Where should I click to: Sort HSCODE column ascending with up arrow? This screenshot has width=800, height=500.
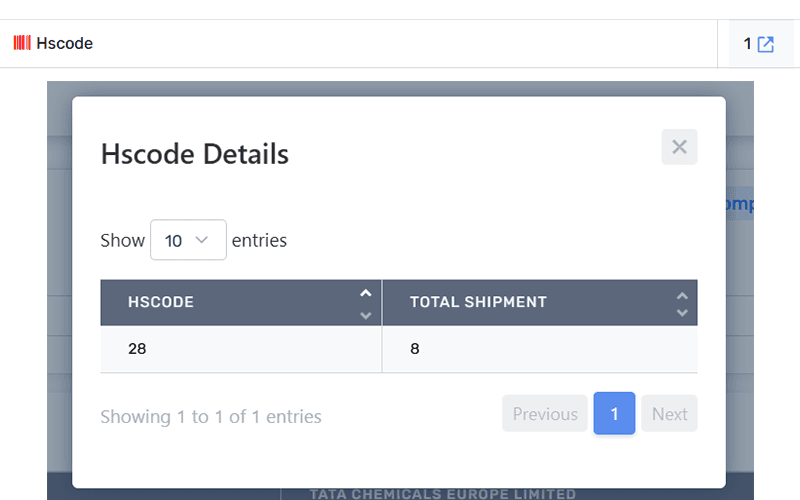click(x=366, y=293)
